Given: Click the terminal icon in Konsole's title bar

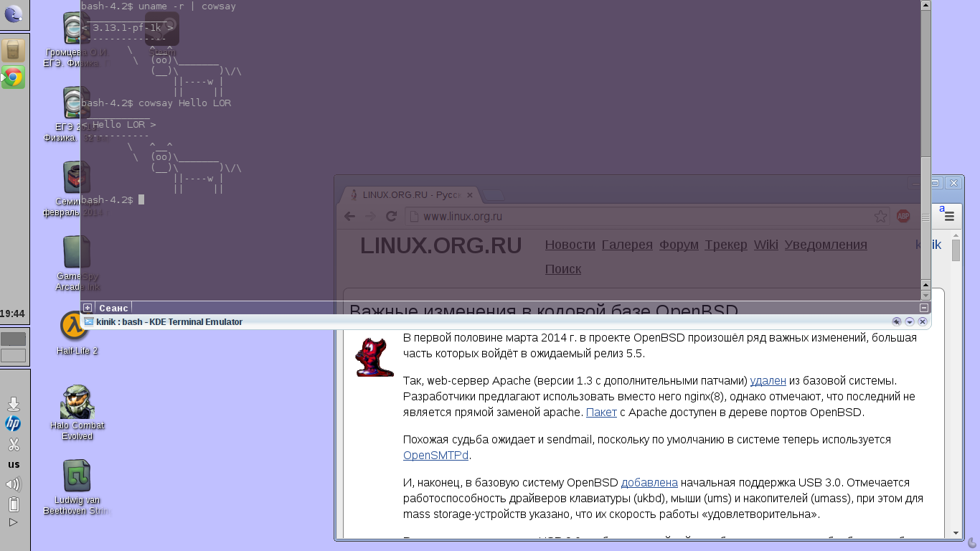Looking at the screenshot, I should [x=89, y=322].
